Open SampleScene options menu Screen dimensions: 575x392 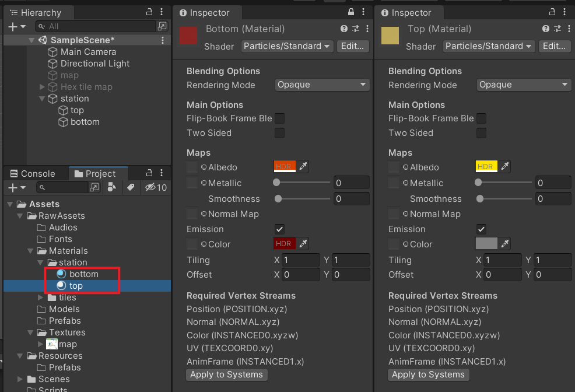(163, 40)
